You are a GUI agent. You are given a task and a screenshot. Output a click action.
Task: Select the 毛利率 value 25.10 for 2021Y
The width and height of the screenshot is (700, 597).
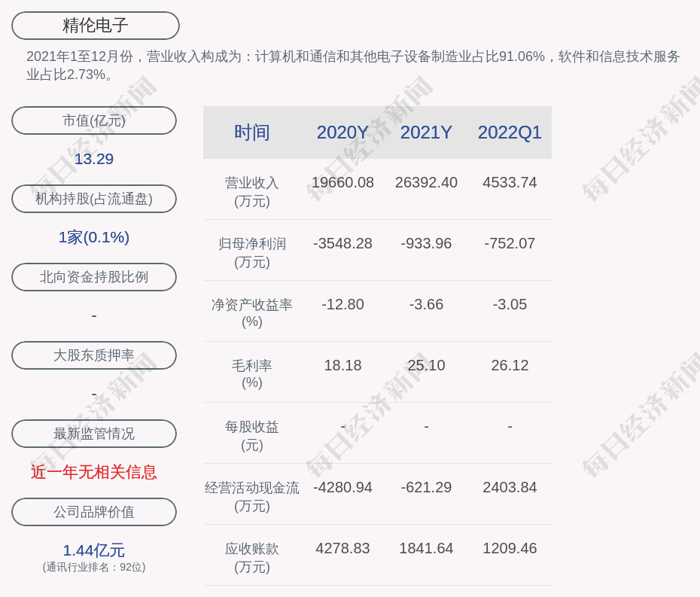pos(426,365)
